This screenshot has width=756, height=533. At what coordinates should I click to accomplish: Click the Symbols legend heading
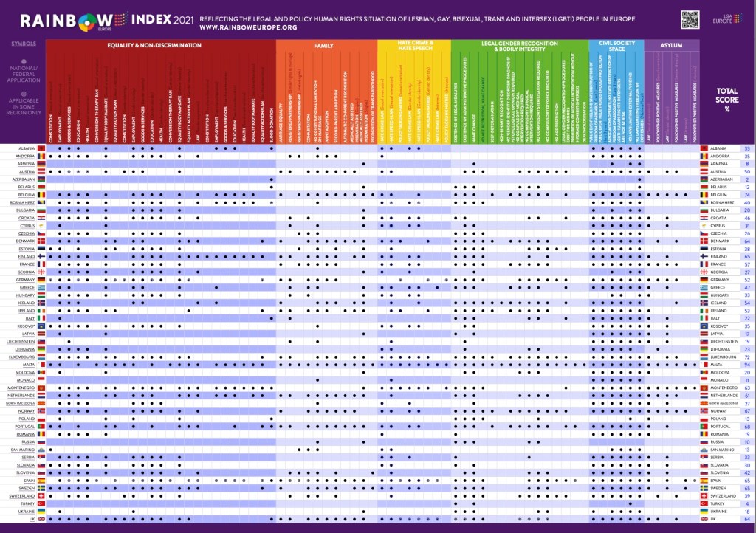pos(24,44)
